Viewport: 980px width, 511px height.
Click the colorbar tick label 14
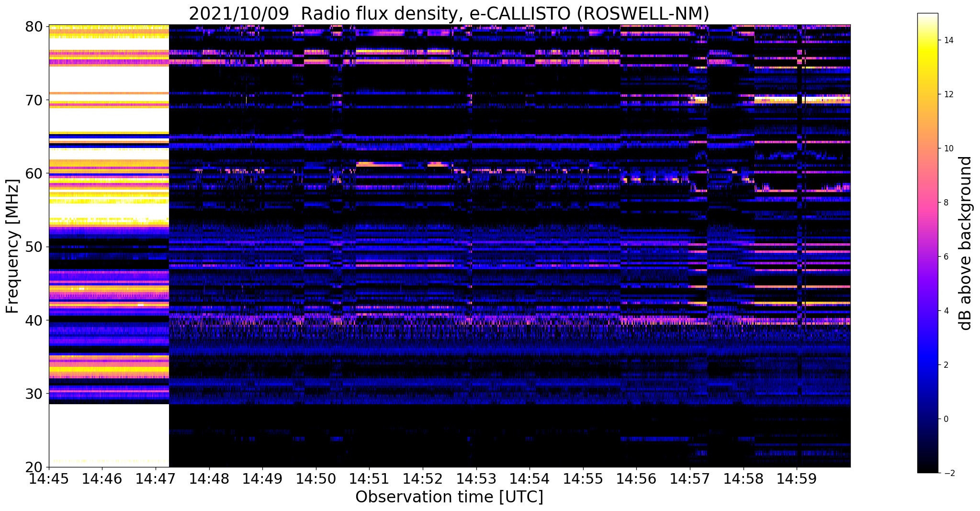948,40
